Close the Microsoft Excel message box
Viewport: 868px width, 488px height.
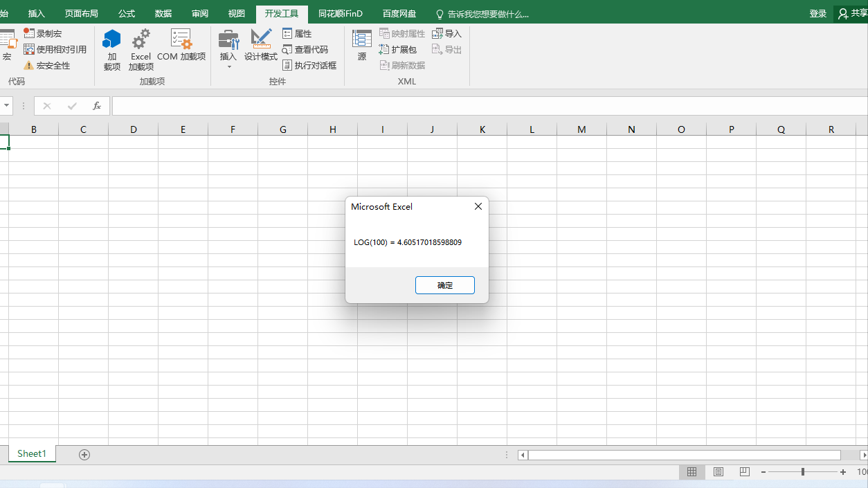pyautogui.click(x=478, y=206)
